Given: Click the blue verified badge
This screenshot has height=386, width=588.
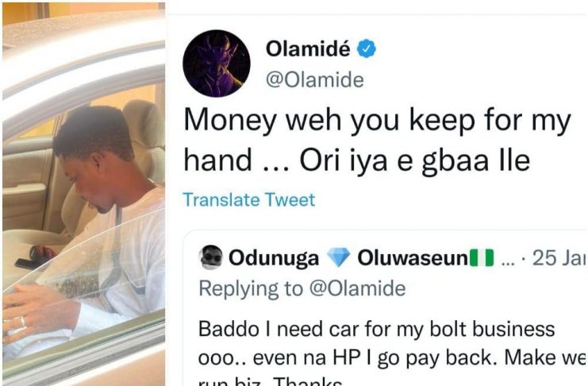Looking at the screenshot, I should tap(366, 48).
